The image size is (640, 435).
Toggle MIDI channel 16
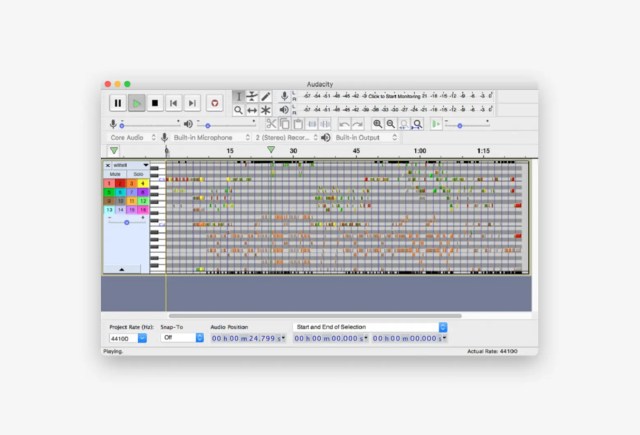click(143, 210)
